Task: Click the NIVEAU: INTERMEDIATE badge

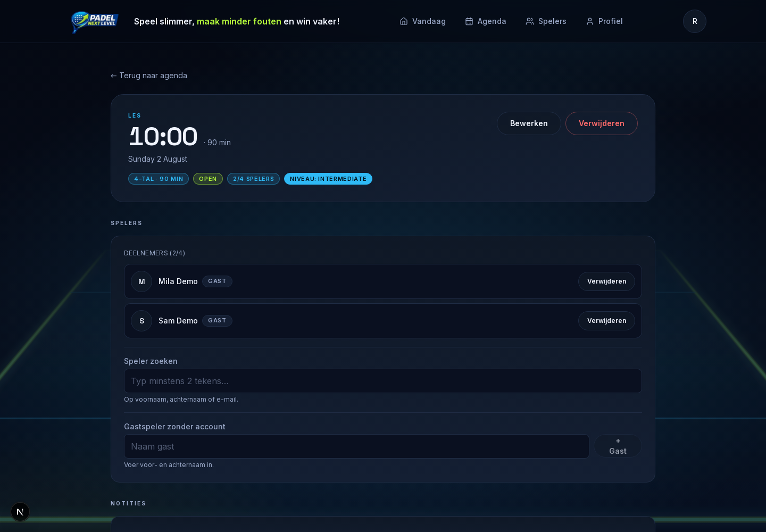Action: tap(328, 179)
